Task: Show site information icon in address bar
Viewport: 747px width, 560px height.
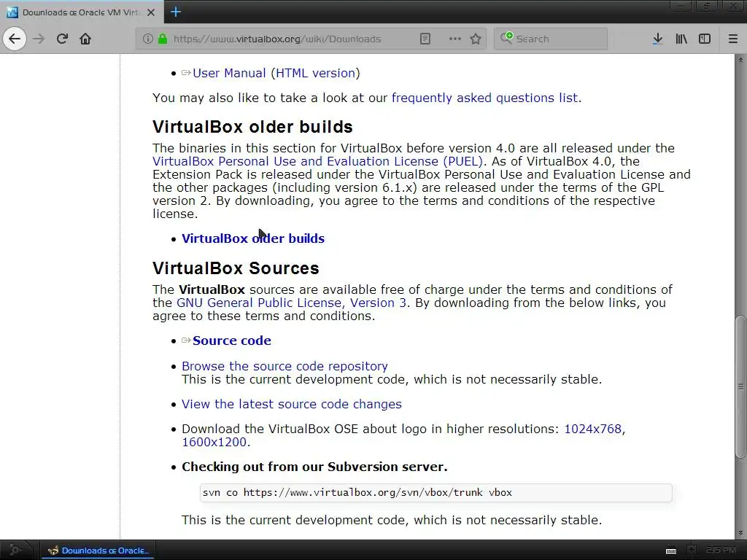Action: pos(147,39)
